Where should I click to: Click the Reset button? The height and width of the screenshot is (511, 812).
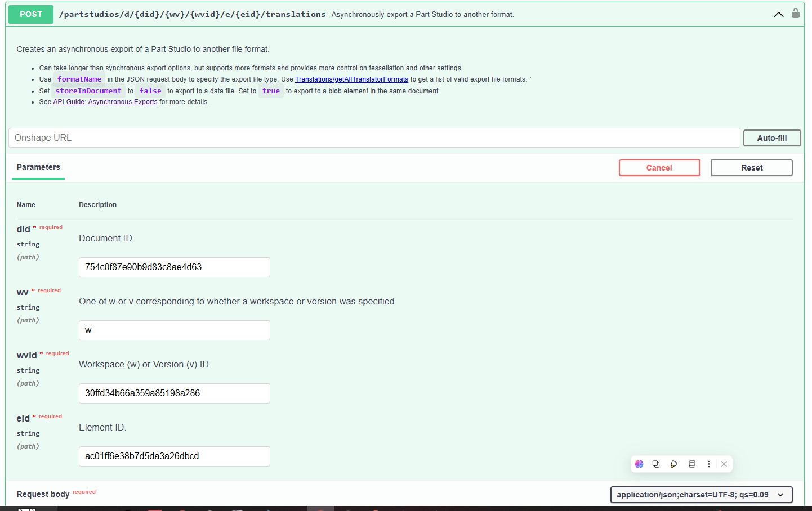[752, 168]
